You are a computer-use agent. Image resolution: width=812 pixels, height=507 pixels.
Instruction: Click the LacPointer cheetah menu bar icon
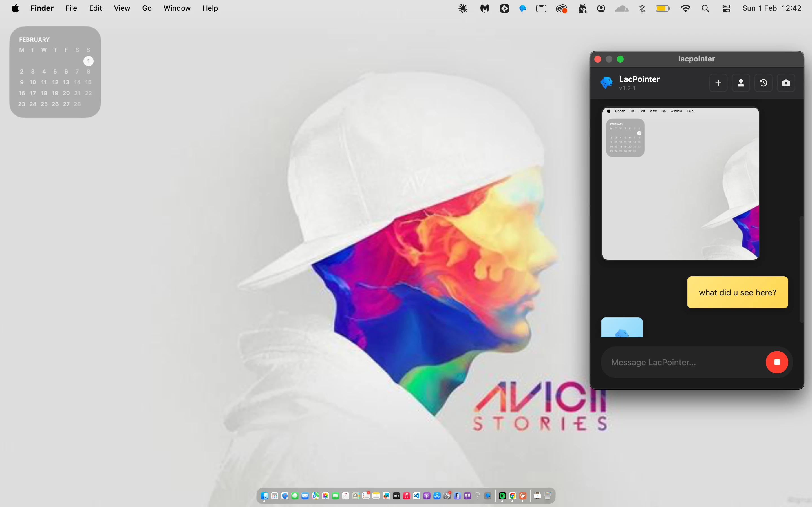click(x=522, y=8)
